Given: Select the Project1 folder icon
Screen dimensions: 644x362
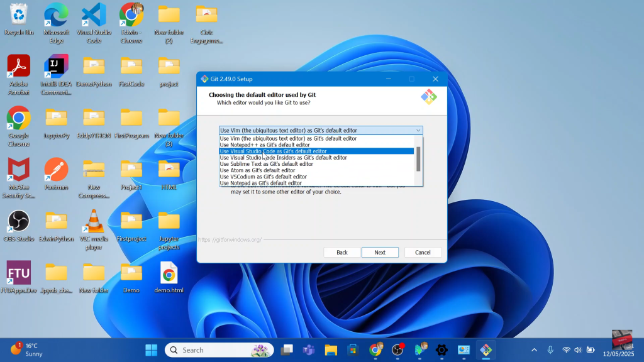Looking at the screenshot, I should click(x=131, y=175).
